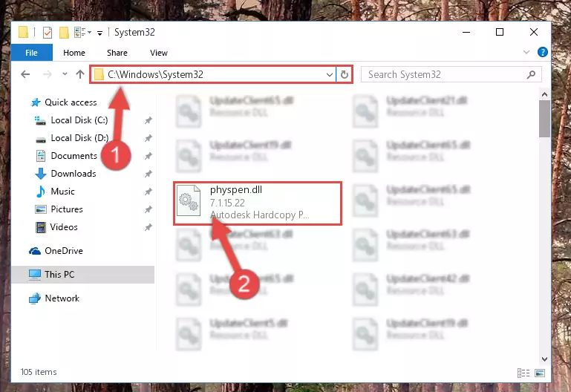Viewport: 571px width, 392px height.
Task: Maximize the System32 window
Action: tap(500, 32)
